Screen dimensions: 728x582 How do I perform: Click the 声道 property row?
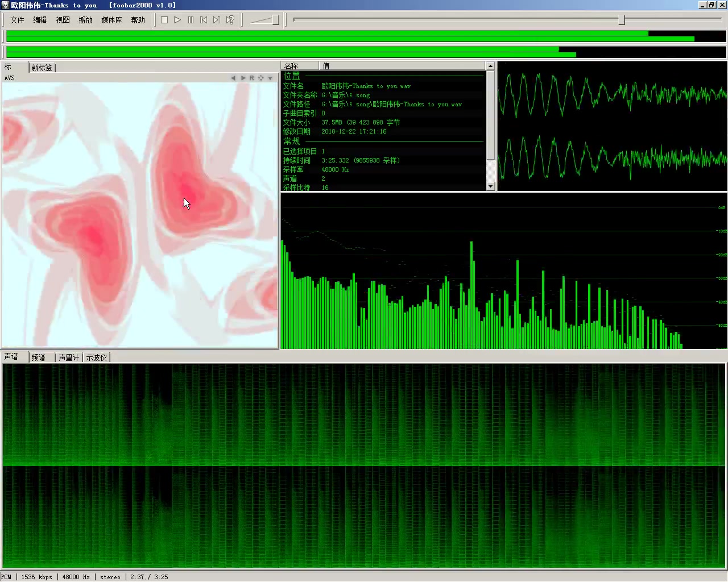383,178
